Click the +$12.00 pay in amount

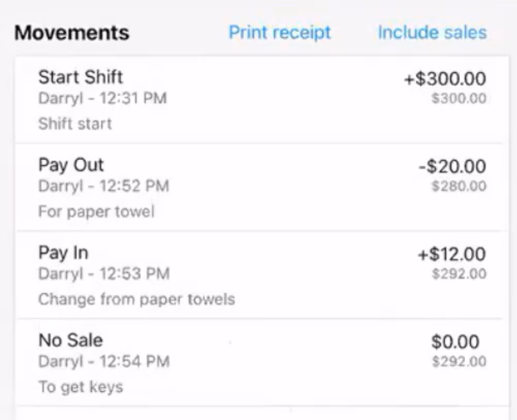click(x=452, y=254)
